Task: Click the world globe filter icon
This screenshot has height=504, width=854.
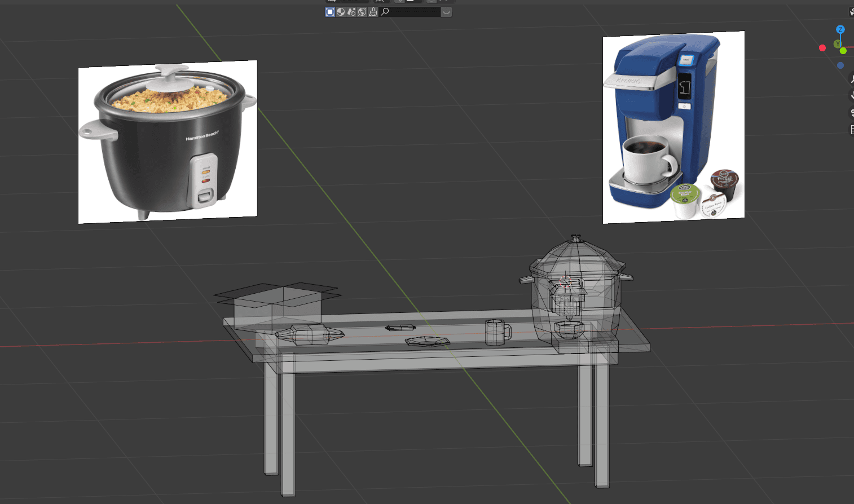Action: click(362, 12)
